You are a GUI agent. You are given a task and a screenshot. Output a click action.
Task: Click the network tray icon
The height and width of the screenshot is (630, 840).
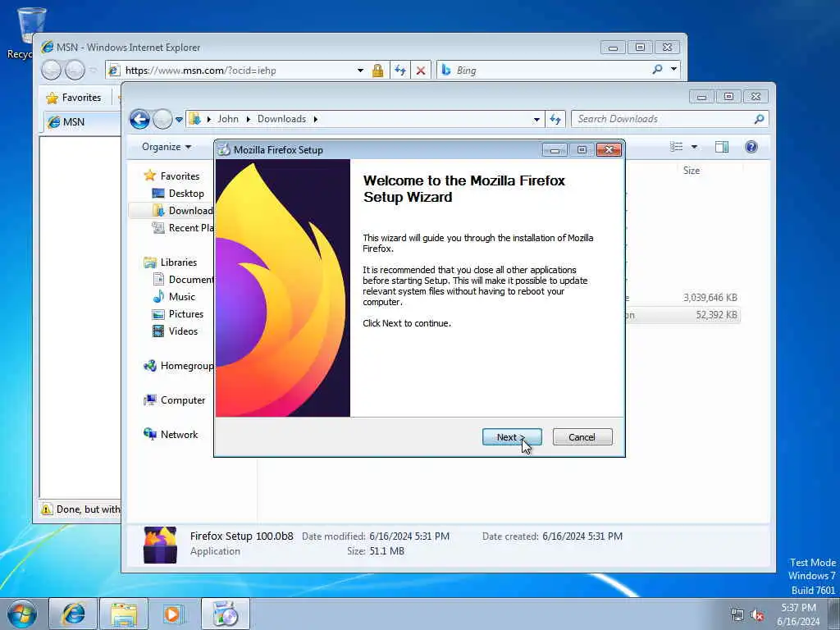(737, 615)
